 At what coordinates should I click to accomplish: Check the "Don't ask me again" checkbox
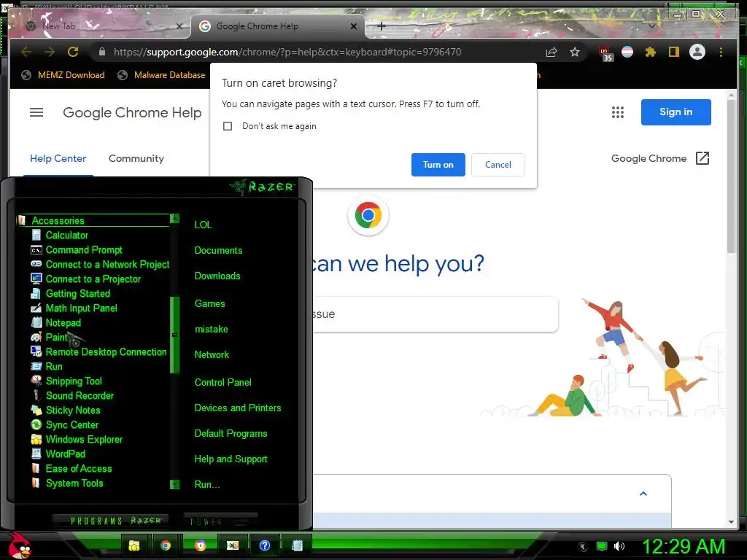[x=228, y=126]
